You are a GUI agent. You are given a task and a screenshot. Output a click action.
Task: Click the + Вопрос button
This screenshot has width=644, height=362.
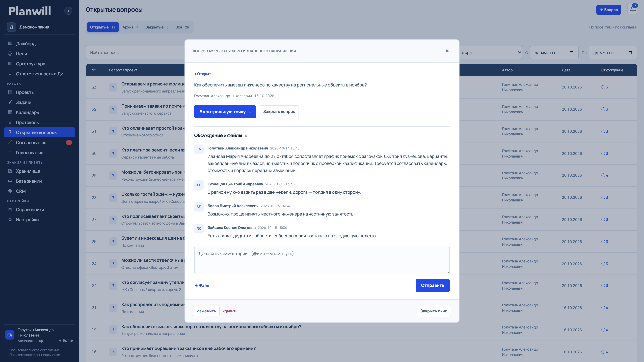[x=608, y=10]
